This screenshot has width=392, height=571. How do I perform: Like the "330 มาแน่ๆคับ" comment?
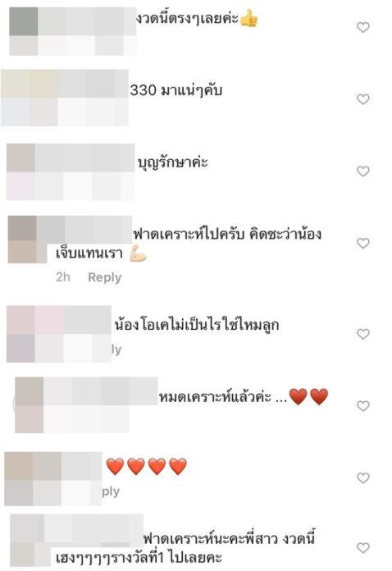[362, 99]
